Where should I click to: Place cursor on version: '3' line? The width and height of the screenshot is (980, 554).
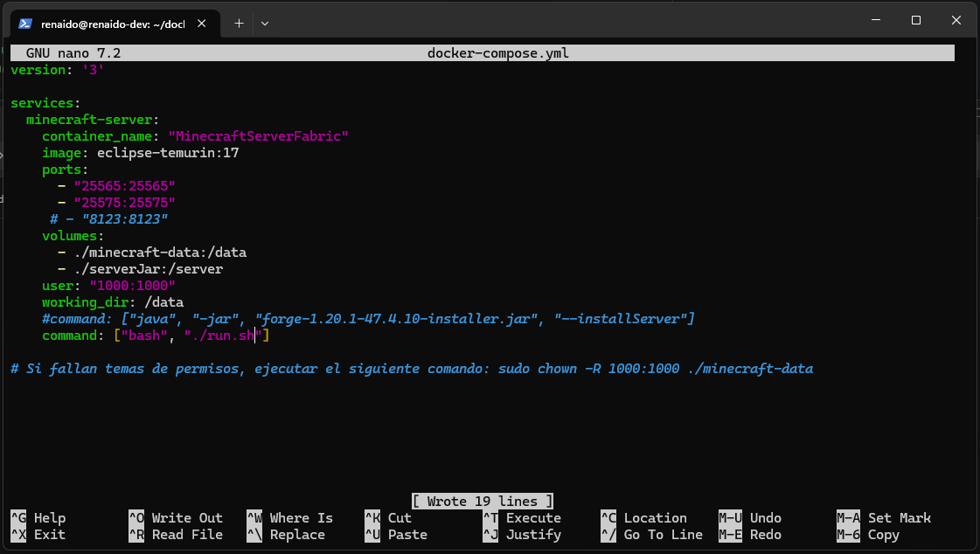click(x=57, y=70)
